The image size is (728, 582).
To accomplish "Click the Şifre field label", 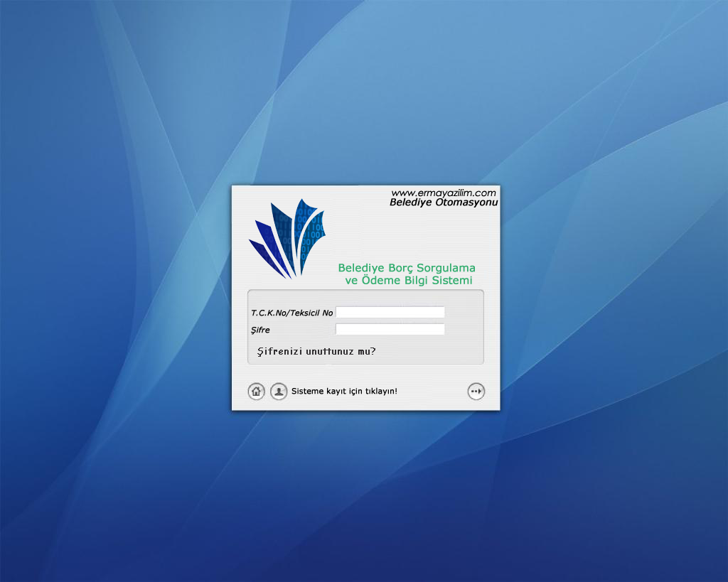I will [260, 330].
